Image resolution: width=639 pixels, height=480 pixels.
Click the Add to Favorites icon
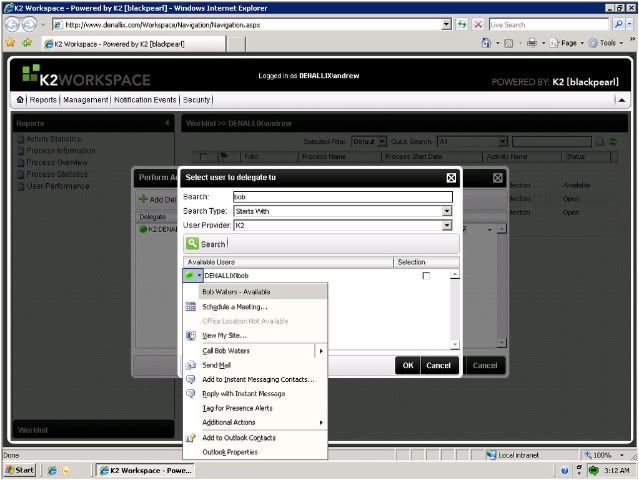27,43
